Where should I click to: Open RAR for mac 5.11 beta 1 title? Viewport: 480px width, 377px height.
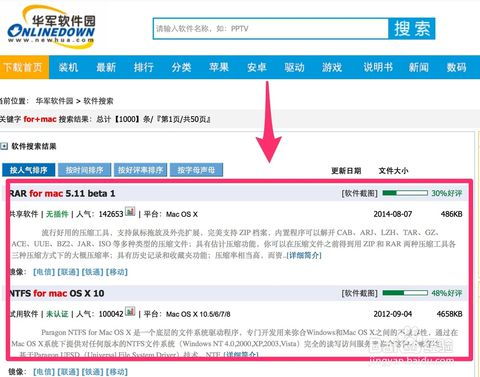pos(62,193)
